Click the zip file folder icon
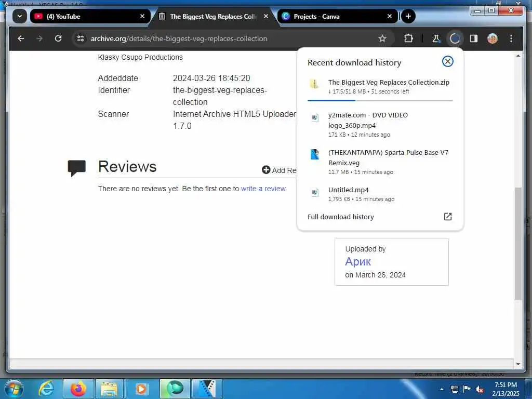This screenshot has height=399, width=532. point(314,84)
